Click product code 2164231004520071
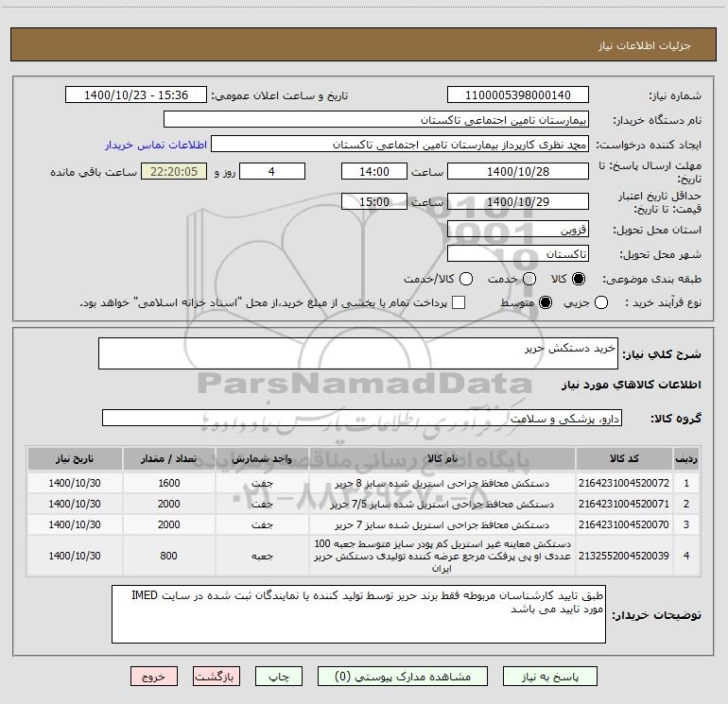The image size is (728, 704). (624, 504)
